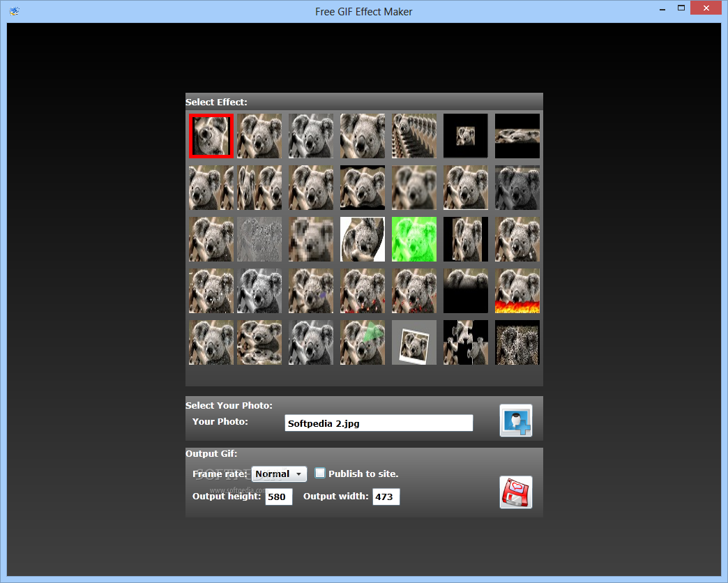728x583 pixels.
Task: Click the Output width field showing 473
Action: pos(386,497)
